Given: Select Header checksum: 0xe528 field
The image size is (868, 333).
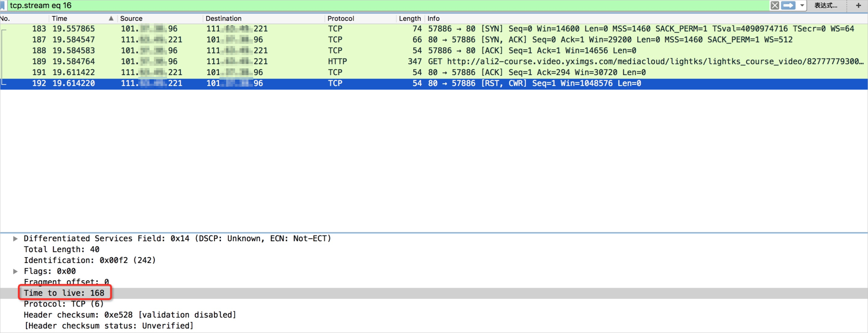Looking at the screenshot, I should (x=130, y=315).
